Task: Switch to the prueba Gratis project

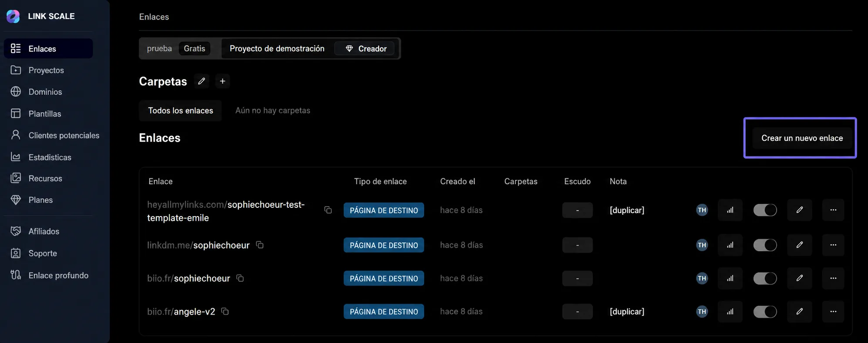Action: coord(179,48)
